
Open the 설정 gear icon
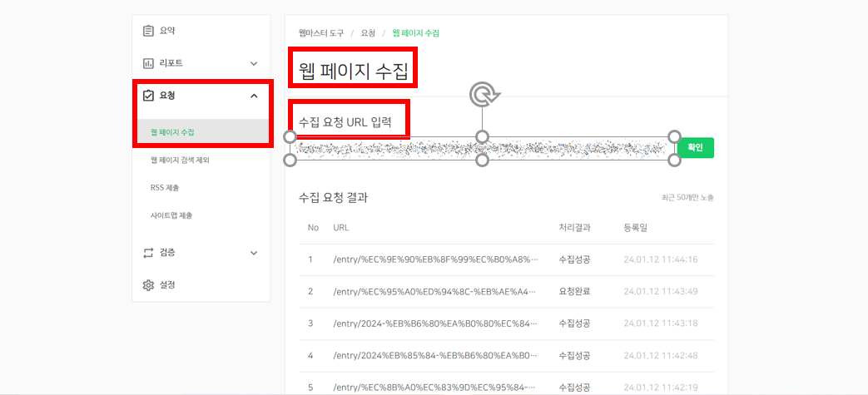click(x=148, y=285)
